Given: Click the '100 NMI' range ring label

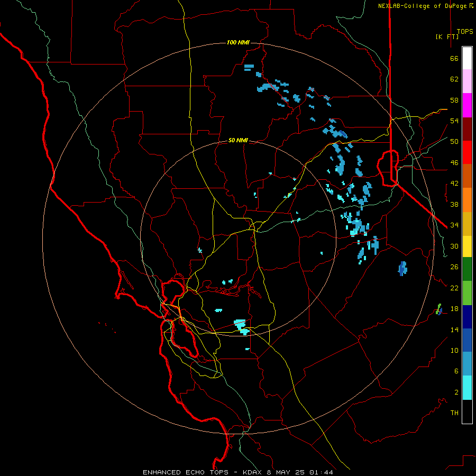Looking at the screenshot, I should point(238,42).
